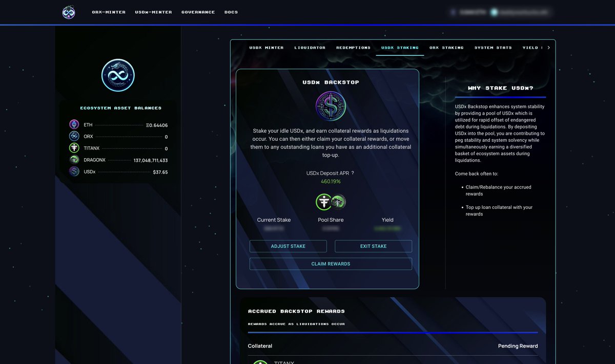Click the Current Stake label
Screen dimensions: 615x364
[x=274, y=220]
